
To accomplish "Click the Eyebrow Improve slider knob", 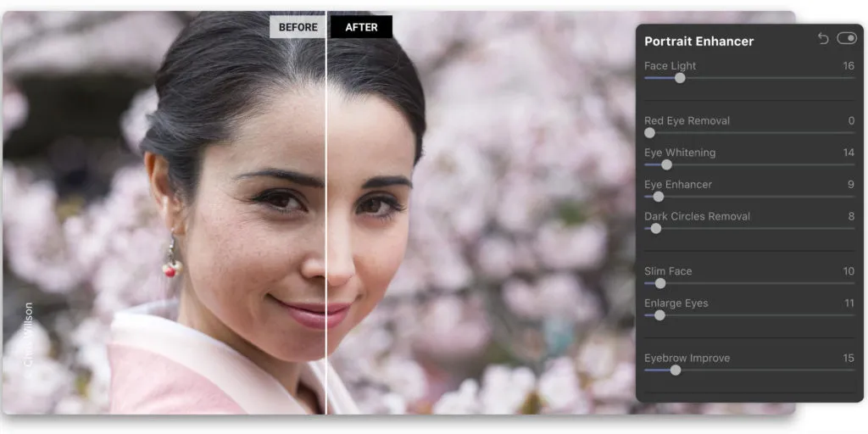I will [676, 370].
